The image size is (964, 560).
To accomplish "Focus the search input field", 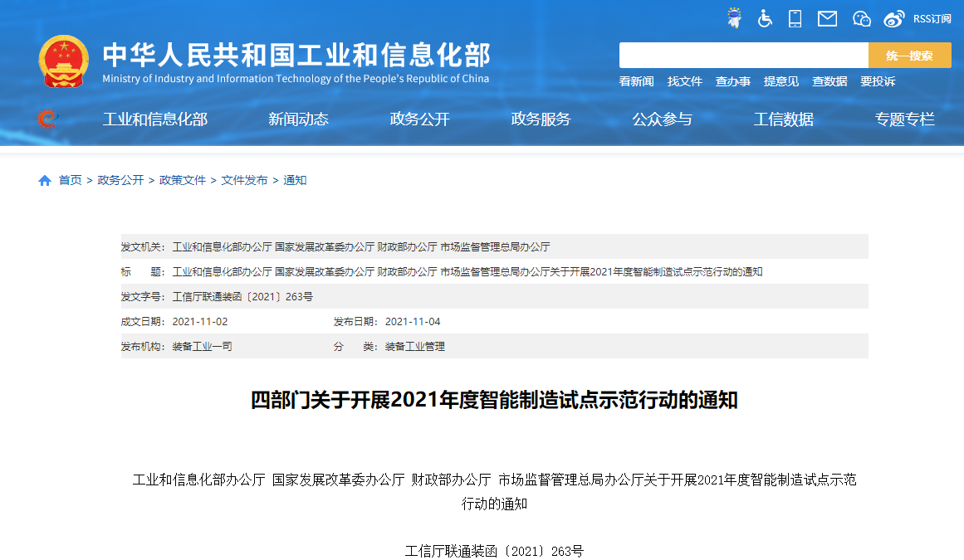I will (743, 56).
